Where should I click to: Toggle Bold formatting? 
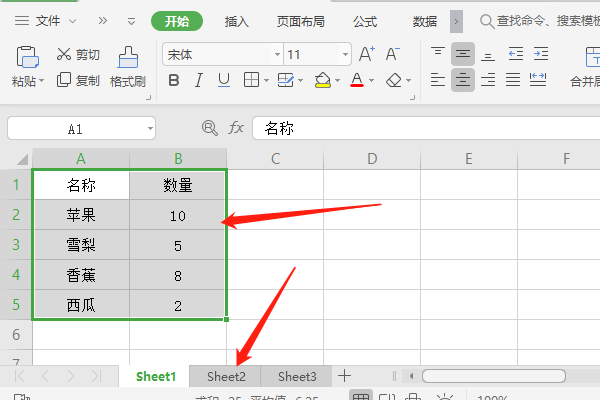coord(174,80)
